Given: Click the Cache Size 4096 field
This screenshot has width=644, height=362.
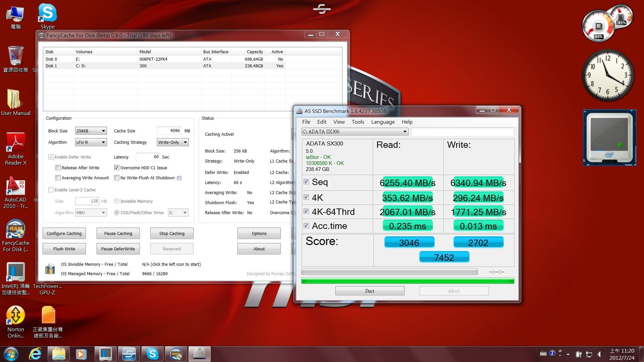Looking at the screenshot, I should click(169, 131).
